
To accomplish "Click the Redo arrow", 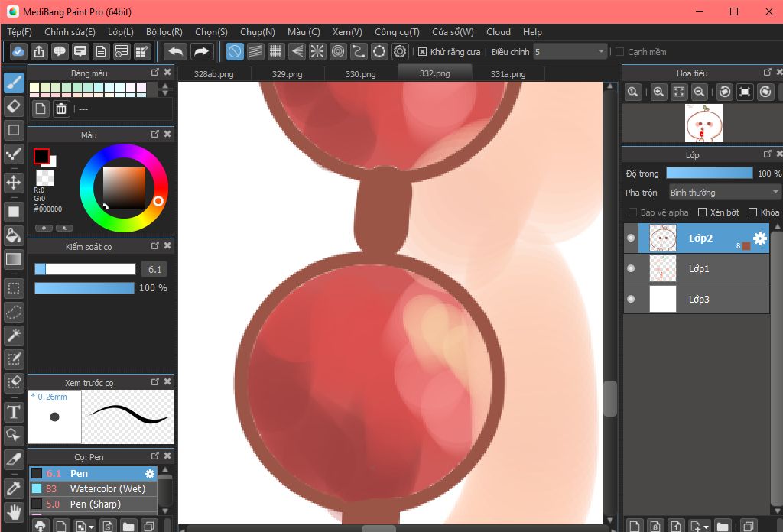I will pos(201,51).
